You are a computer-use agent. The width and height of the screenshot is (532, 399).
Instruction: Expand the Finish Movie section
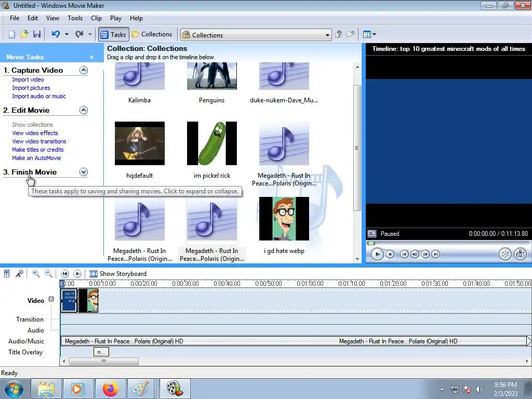[x=84, y=172]
